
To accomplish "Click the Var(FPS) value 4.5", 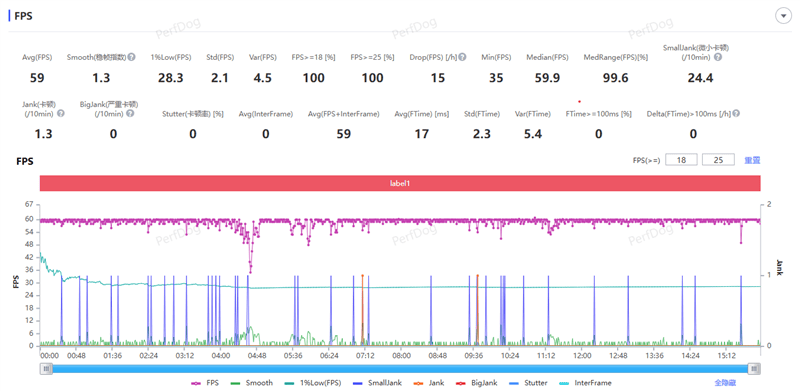I will [x=262, y=78].
